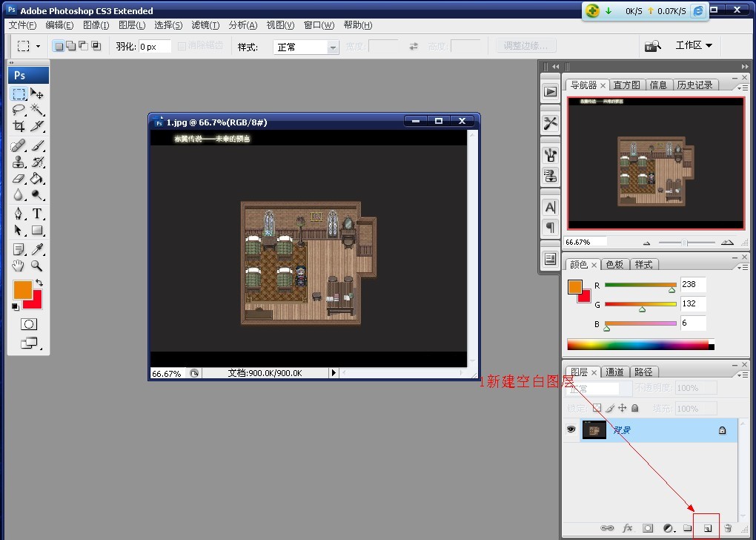The width and height of the screenshot is (756, 540).
Task: Create a new layer group folder
Action: point(688,528)
